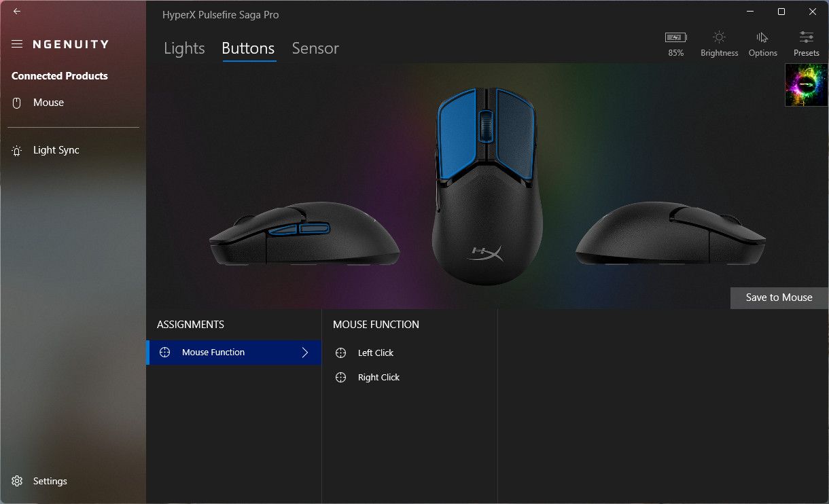Open the Brightness control icon
This screenshot has width=829, height=504.
coord(719,37)
